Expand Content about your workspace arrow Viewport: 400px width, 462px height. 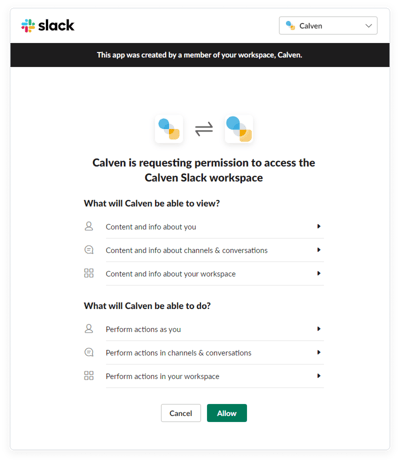(319, 273)
